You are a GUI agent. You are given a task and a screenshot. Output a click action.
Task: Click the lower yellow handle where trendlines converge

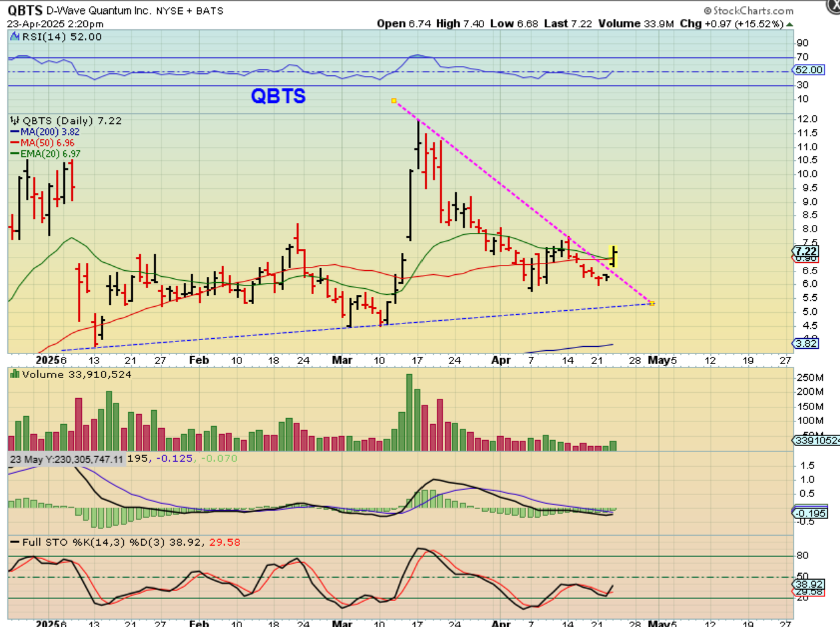click(652, 303)
